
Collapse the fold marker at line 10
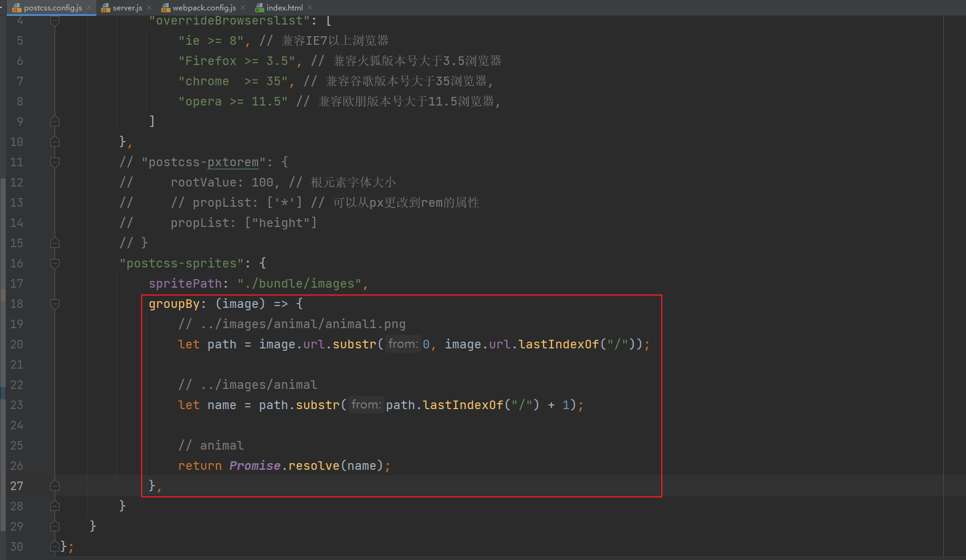click(x=55, y=142)
